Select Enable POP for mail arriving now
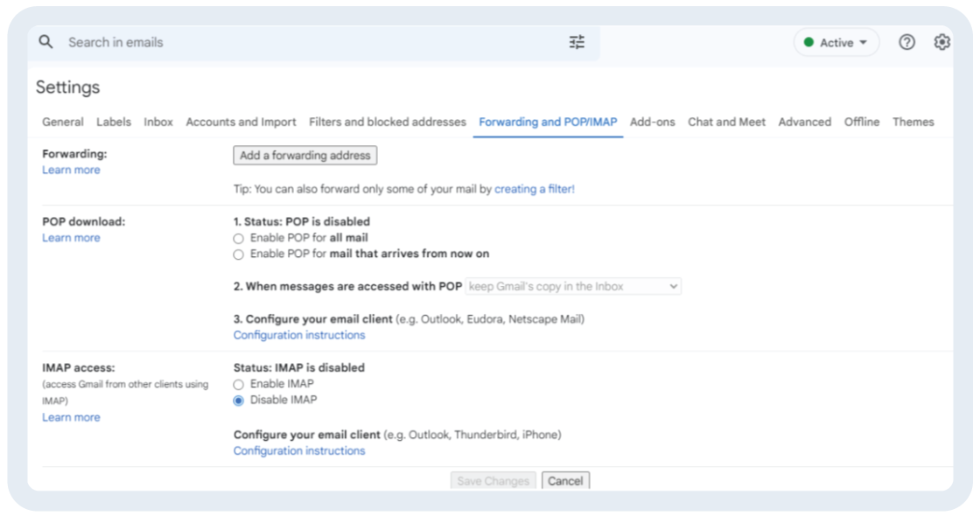This screenshot has width=980, height=516. 239,255
